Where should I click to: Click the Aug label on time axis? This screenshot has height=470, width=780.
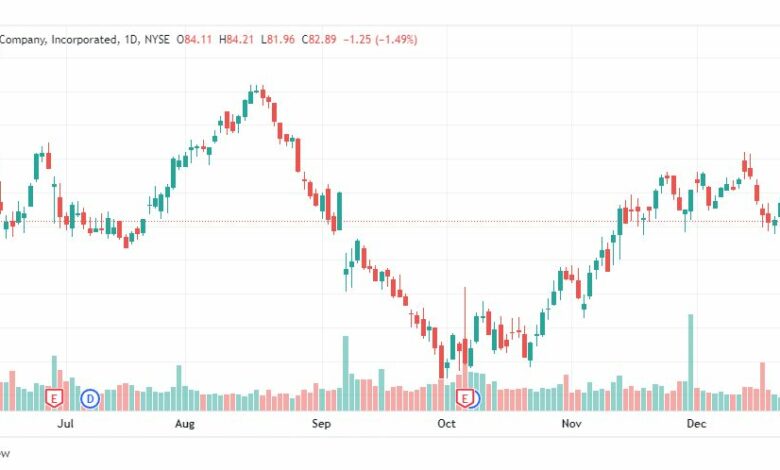click(185, 424)
